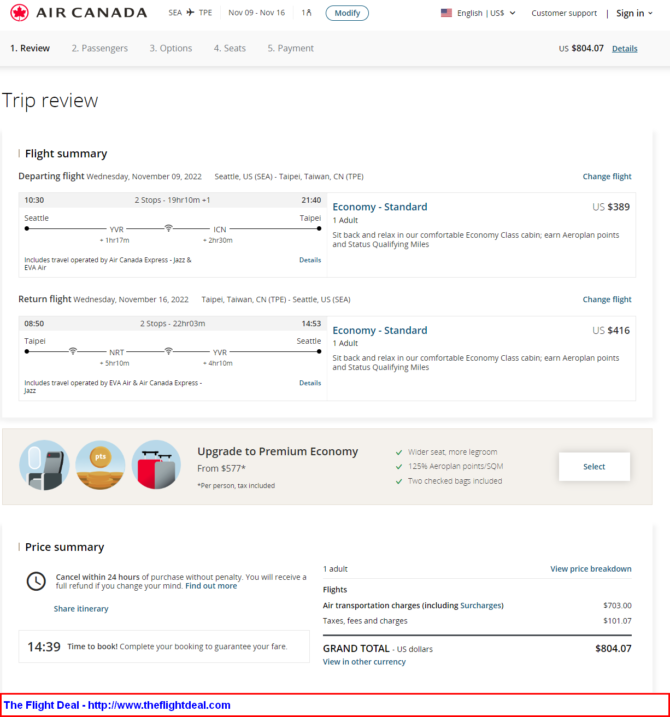Click the $804.07 grand total amount
Image resolution: width=670 pixels, height=717 pixels.
point(613,648)
